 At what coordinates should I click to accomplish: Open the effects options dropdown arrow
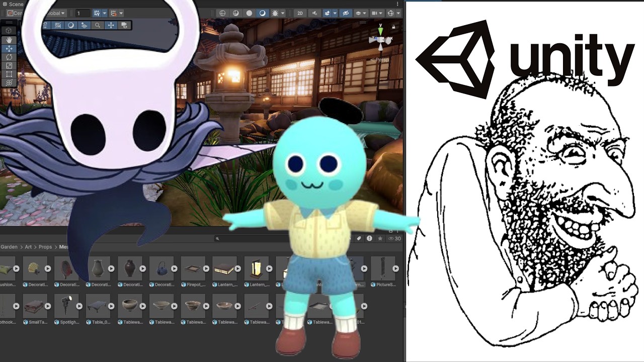[335, 13]
